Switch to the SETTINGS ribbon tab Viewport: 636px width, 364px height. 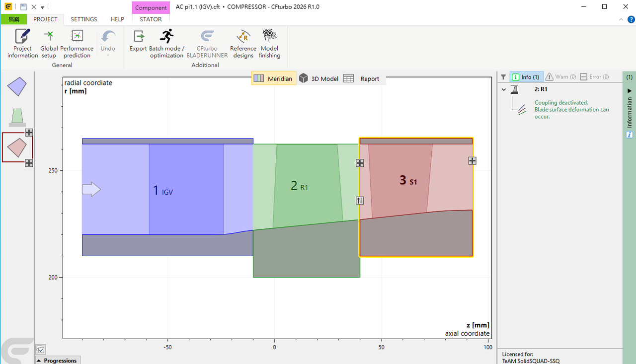click(84, 19)
